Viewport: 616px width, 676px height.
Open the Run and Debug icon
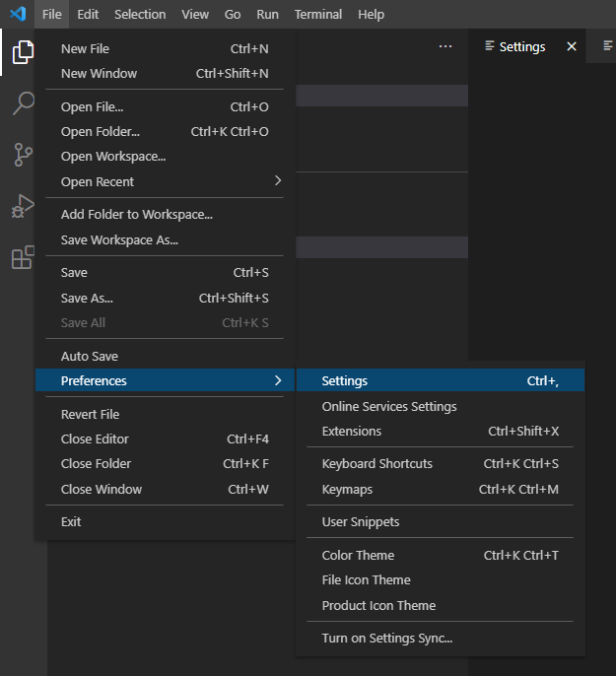click(23, 207)
